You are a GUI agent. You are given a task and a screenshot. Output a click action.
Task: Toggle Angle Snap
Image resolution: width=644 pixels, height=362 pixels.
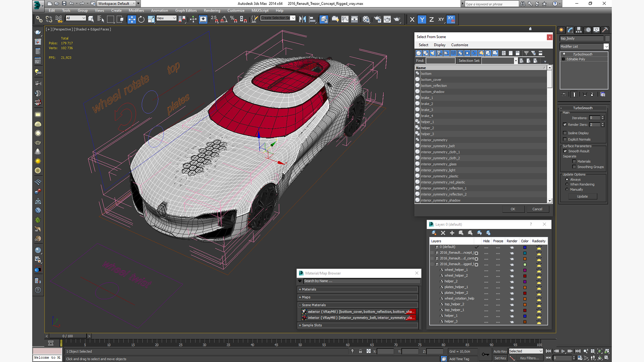[224, 19]
